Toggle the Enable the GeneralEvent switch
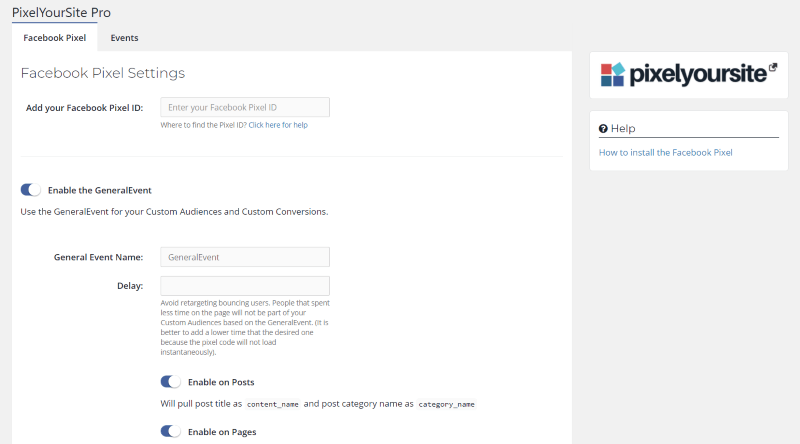Viewport: 800px width, 444px height. pyautogui.click(x=31, y=189)
